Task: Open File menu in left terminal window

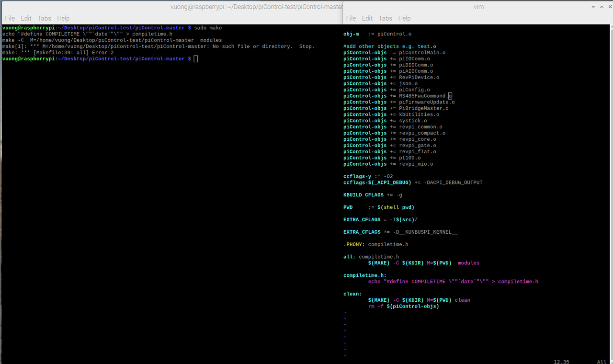Action: tap(10, 18)
